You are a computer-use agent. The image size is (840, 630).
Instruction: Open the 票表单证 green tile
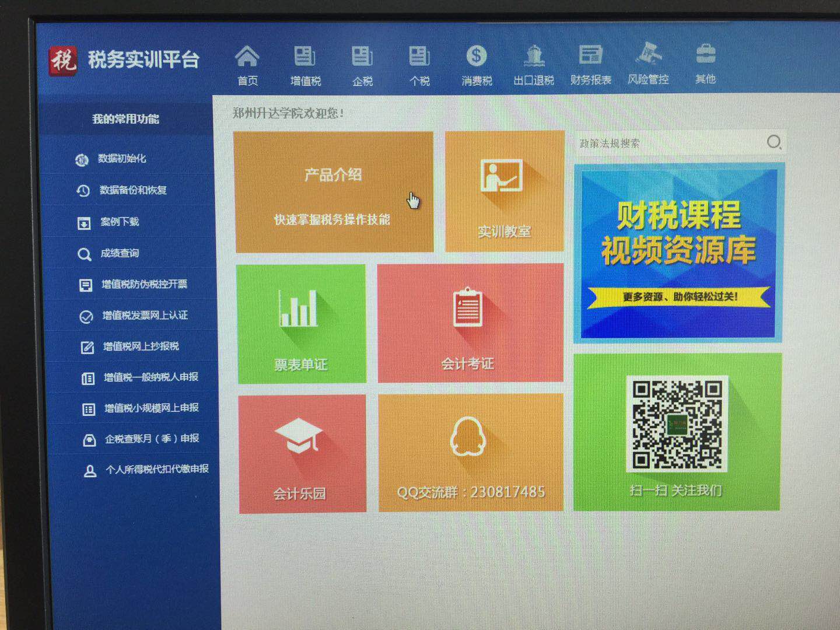click(x=301, y=324)
